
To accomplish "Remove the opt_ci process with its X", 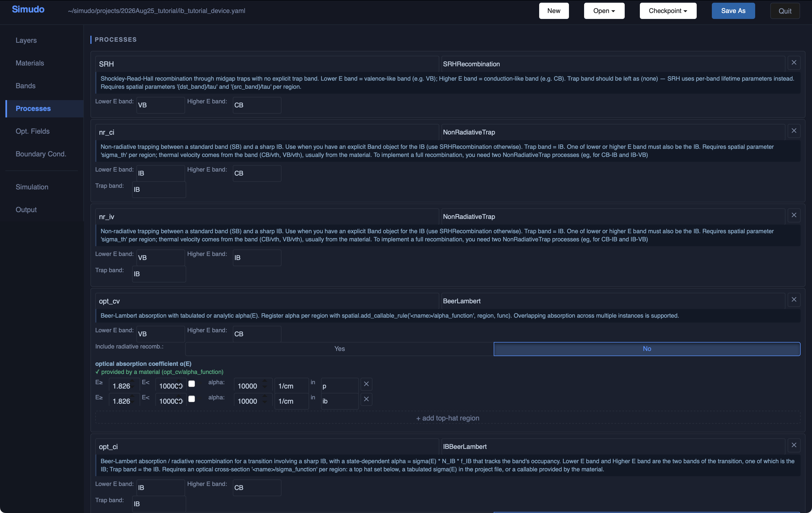I will pos(794,445).
